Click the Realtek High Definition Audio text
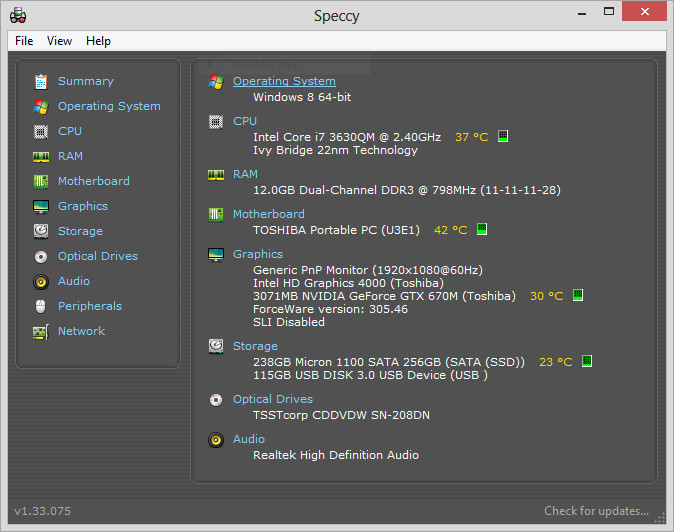Screen dimensions: 674x532 [336, 455]
